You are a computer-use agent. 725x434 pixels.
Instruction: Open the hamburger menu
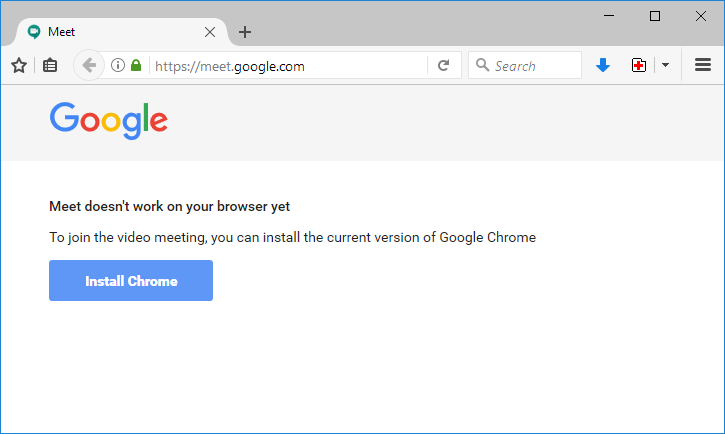[702, 66]
